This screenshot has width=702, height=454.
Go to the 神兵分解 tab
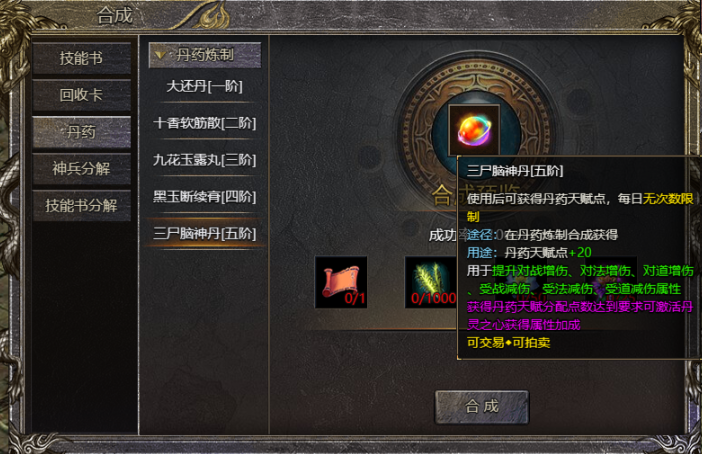pos(81,169)
